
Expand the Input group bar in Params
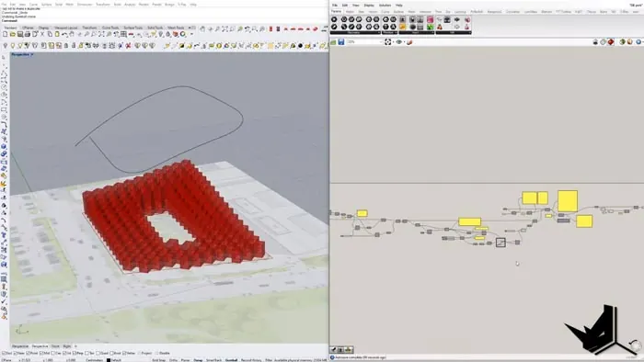tap(417, 32)
